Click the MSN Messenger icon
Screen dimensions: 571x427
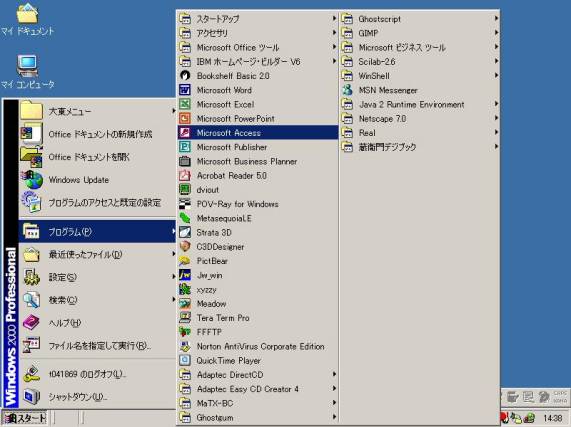click(347, 90)
